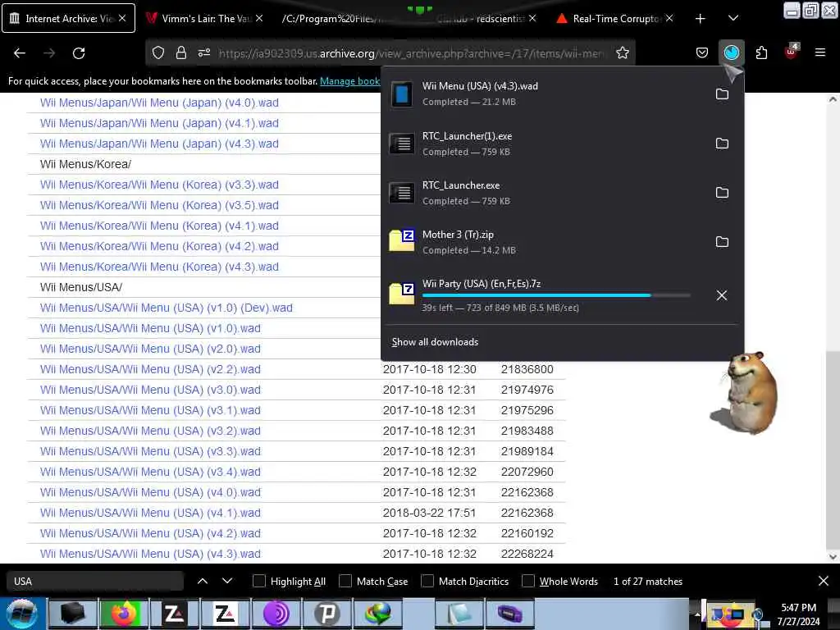Bookmark this page with the star

coord(623,53)
